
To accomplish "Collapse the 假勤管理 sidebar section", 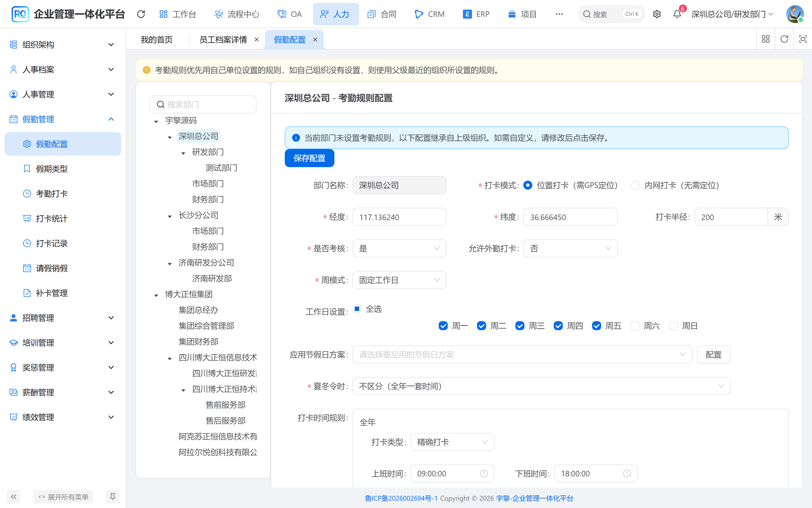I will tap(63, 119).
